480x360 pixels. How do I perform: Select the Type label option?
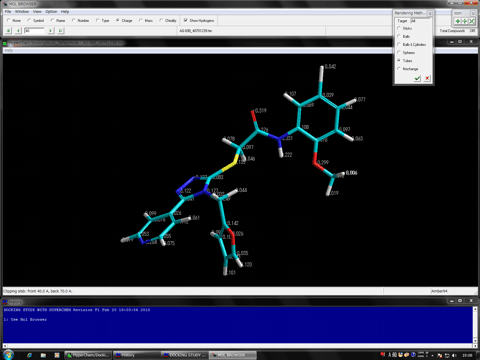click(x=103, y=21)
